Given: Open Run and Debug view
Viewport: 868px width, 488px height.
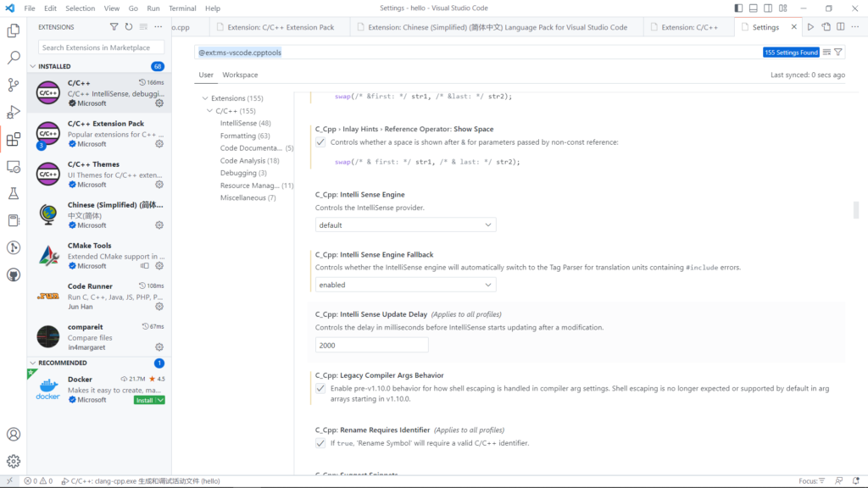Looking at the screenshot, I should tap(14, 112).
